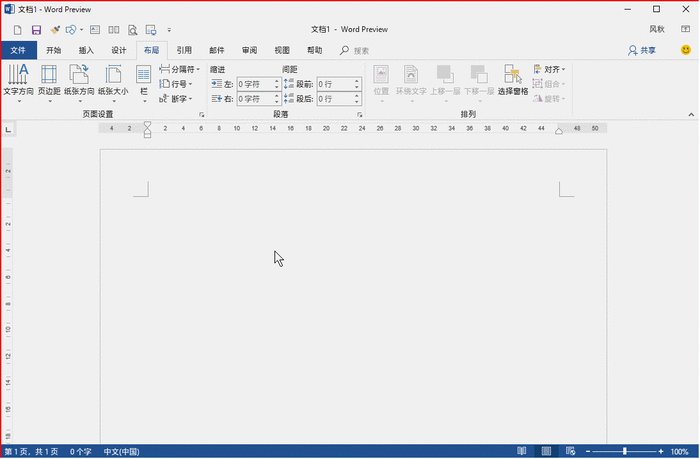Open the 纸张大小 (paper size) icon

112,80
